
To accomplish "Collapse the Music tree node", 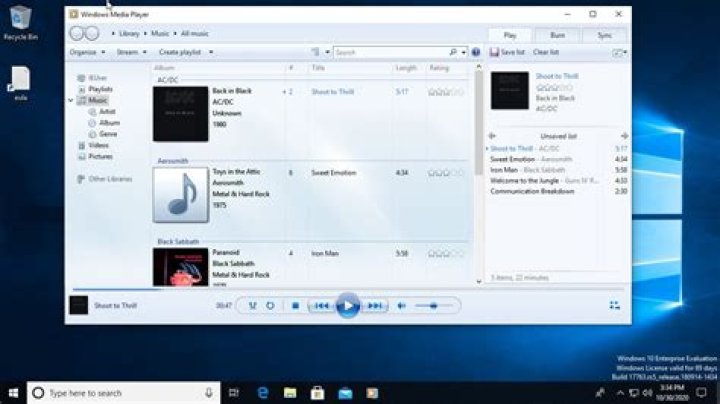I will point(71,100).
